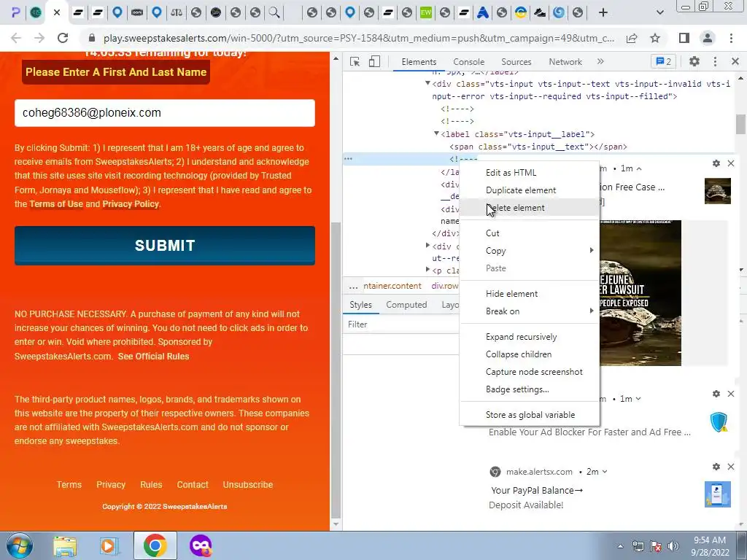Open DevTools settings gear
747x560 pixels.
694,61
